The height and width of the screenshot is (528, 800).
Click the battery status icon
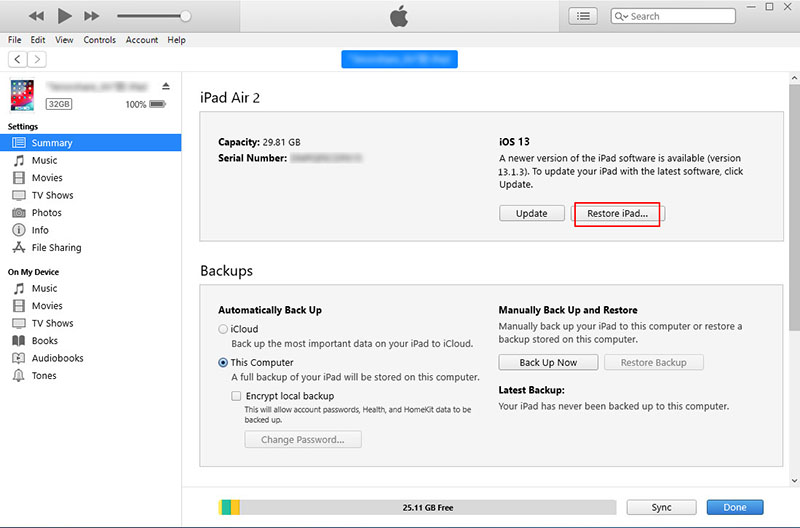coord(158,104)
